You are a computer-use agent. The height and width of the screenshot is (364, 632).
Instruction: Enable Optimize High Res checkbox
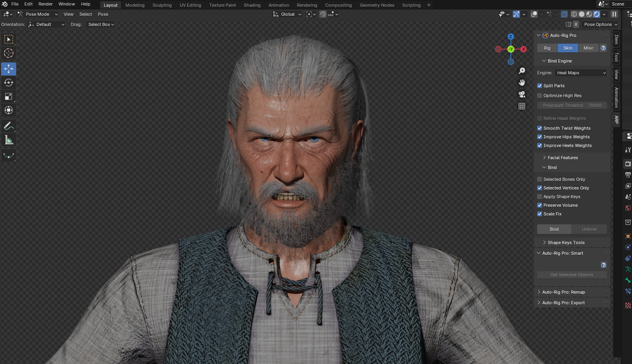pyautogui.click(x=540, y=96)
